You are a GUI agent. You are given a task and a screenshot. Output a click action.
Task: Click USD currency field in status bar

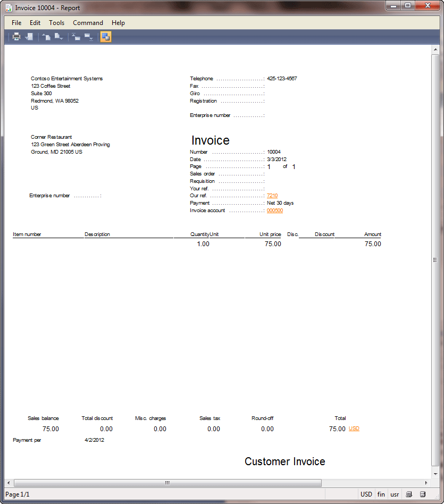click(x=366, y=494)
